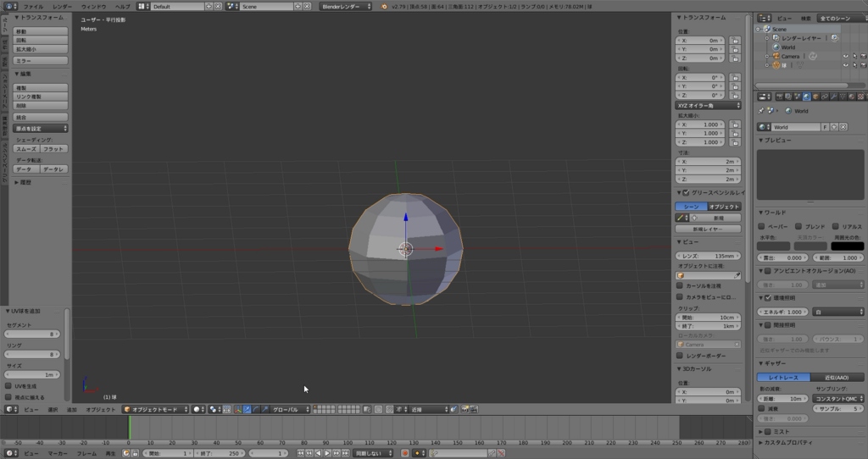This screenshot has height=459, width=868.
Task: Enable the レンダーボーダー checkbox
Action: [x=679, y=356]
